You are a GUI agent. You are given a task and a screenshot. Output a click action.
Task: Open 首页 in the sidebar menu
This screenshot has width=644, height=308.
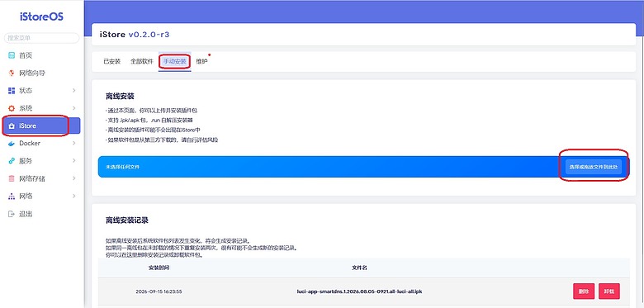point(26,55)
